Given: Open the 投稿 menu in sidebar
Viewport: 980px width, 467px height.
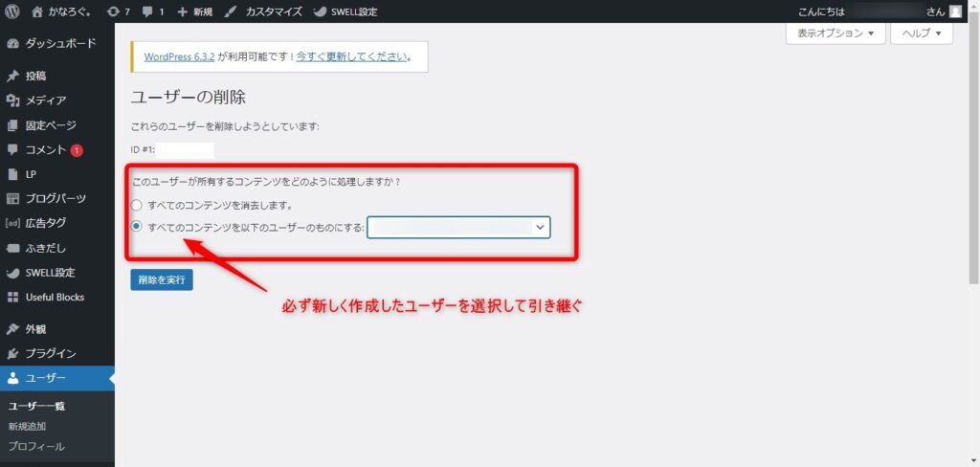Looking at the screenshot, I should 35,76.
